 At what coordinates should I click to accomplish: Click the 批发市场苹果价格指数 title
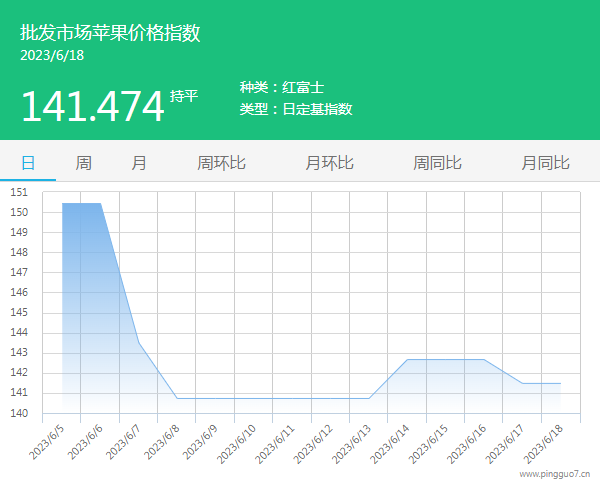tap(110, 32)
